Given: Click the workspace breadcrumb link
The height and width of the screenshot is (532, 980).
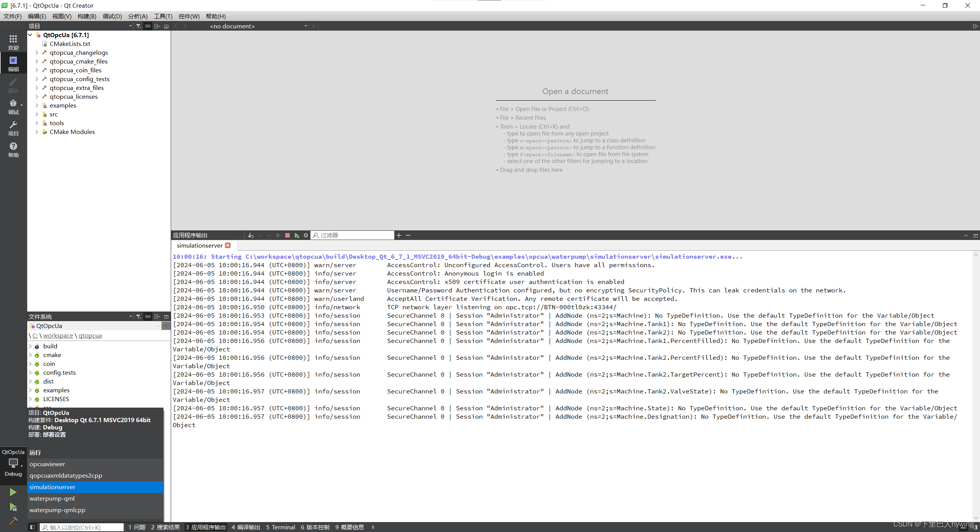Looking at the screenshot, I should click(58, 335).
